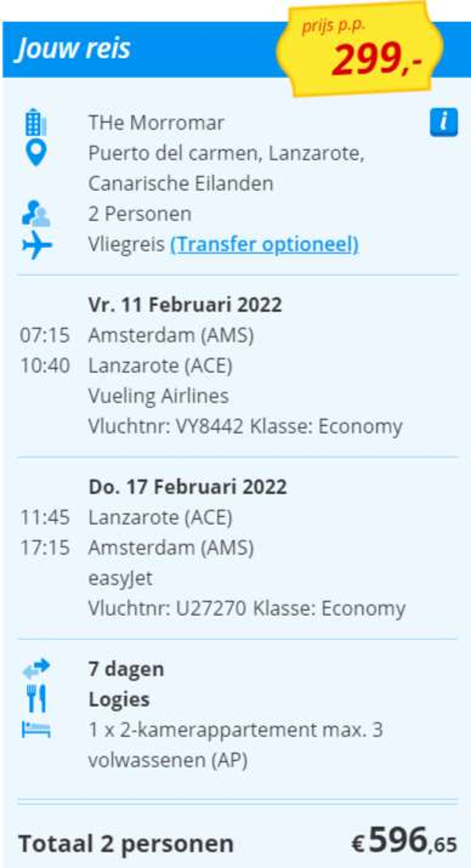Click the fork and knife icon
Image resolution: width=471 pixels, height=868 pixels.
(36, 698)
